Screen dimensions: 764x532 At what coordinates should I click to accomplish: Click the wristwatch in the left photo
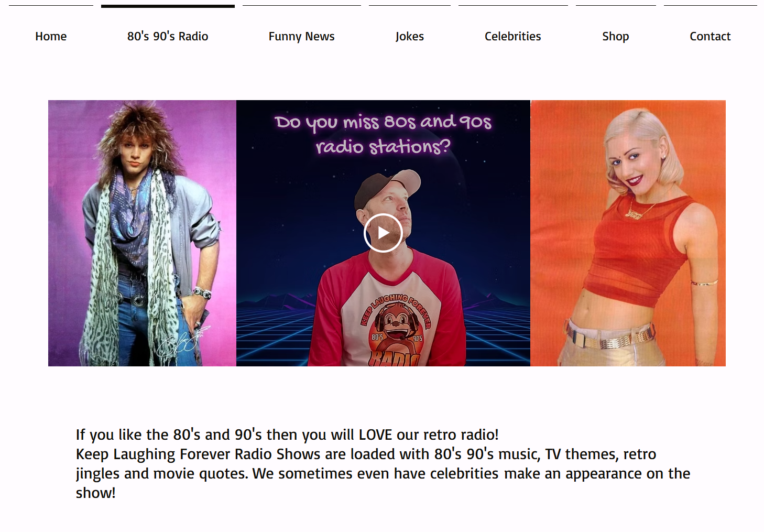click(x=202, y=293)
